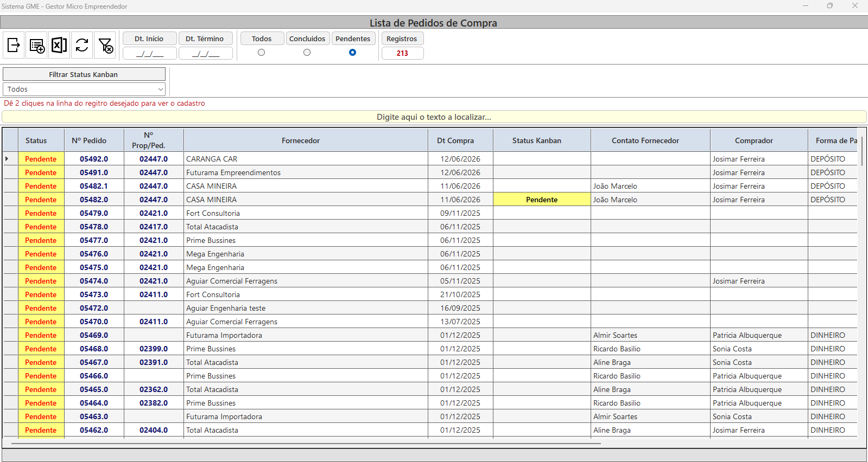The image size is (868, 462).
Task: Click supplier CARANGA CAR
Action: click(212, 159)
